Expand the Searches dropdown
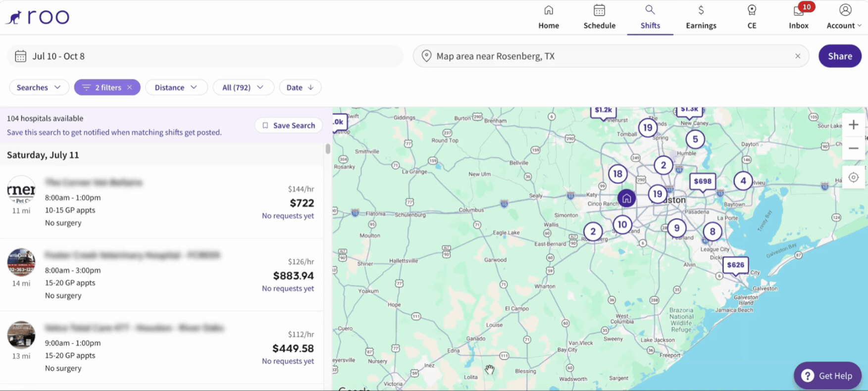 pyautogui.click(x=39, y=87)
